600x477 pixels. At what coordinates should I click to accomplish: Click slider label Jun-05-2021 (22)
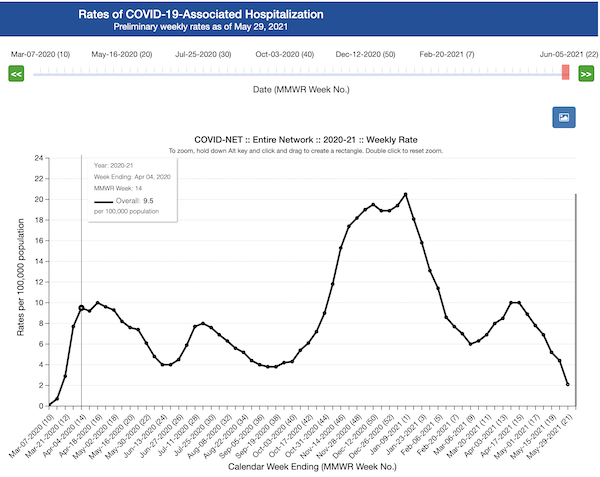coord(569,54)
